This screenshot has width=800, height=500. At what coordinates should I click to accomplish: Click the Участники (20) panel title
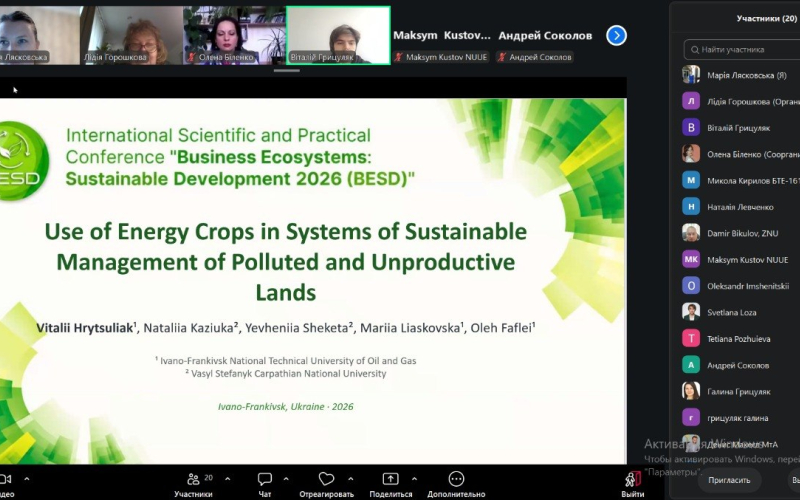(x=766, y=18)
